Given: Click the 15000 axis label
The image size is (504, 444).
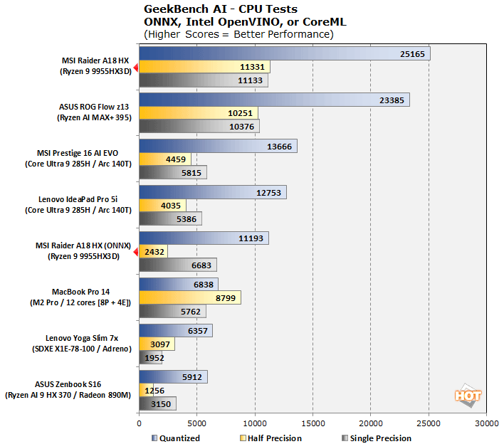Looking at the screenshot, I should (x=313, y=423).
